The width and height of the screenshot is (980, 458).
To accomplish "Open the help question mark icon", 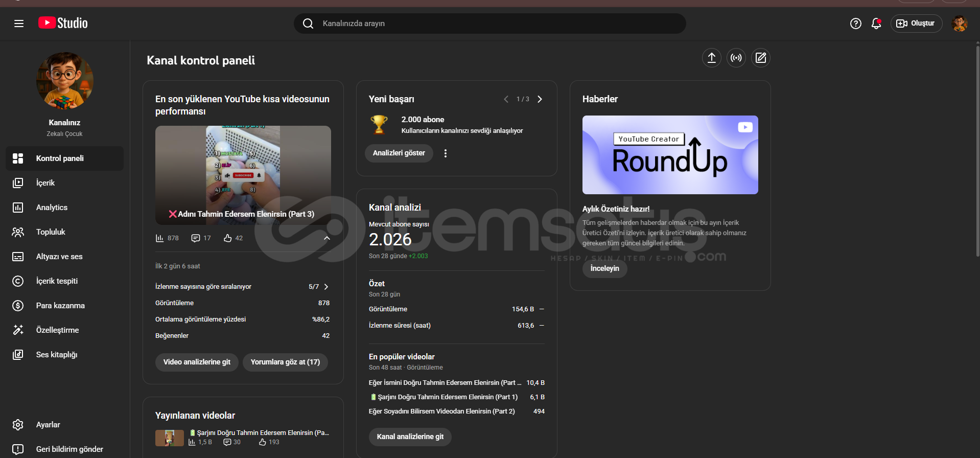I will (855, 24).
